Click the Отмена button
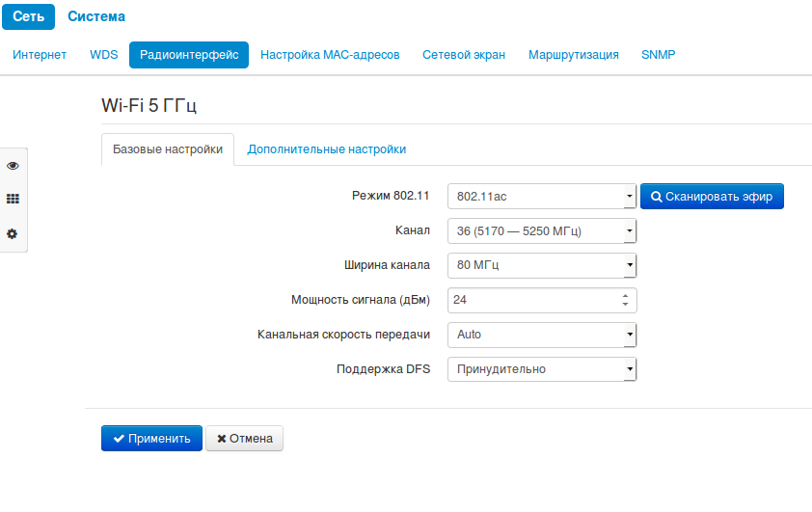The height and width of the screenshot is (512, 812). [x=244, y=439]
